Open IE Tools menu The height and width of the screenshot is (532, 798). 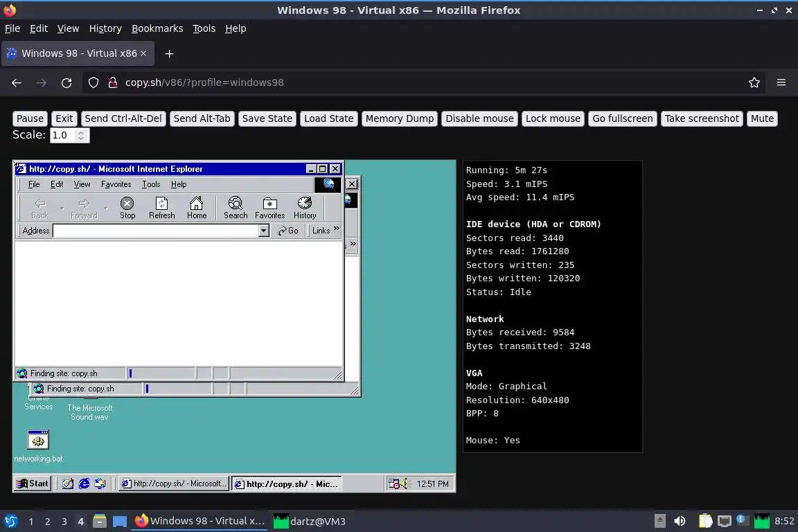pyautogui.click(x=151, y=184)
